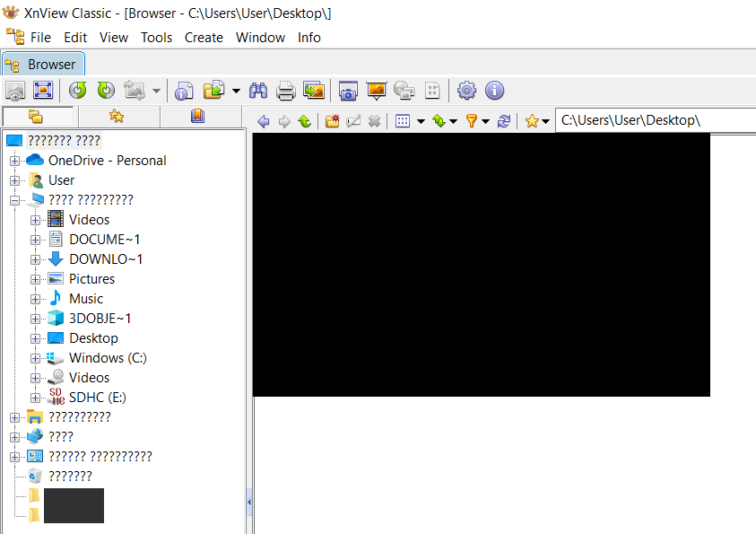Click the panel splitter collapse handle

pyautogui.click(x=249, y=503)
